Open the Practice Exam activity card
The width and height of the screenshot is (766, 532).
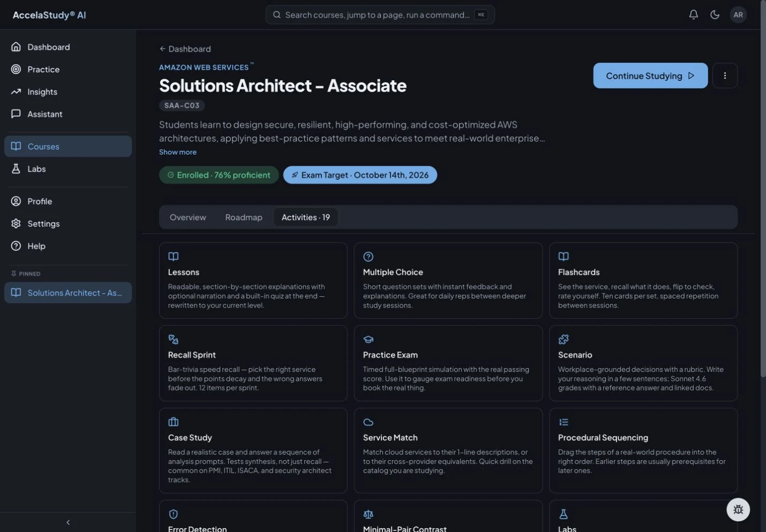pyautogui.click(x=448, y=363)
